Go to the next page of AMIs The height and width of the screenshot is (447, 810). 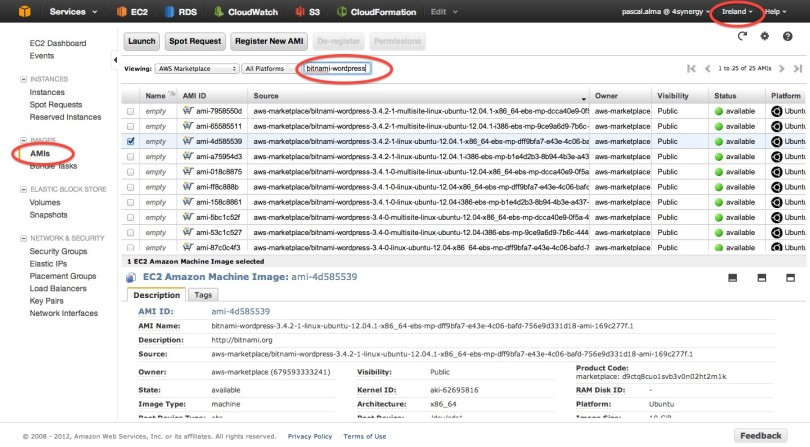click(x=782, y=68)
